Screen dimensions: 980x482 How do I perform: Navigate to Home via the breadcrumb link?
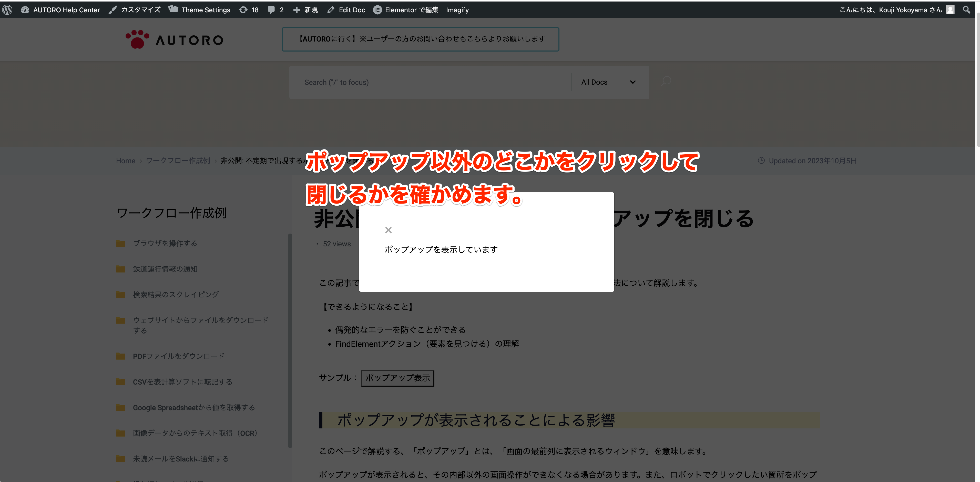pyautogui.click(x=126, y=160)
